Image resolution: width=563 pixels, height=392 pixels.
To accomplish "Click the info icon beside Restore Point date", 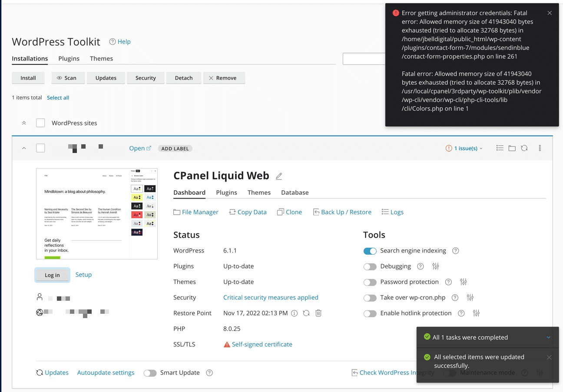I will [x=294, y=313].
